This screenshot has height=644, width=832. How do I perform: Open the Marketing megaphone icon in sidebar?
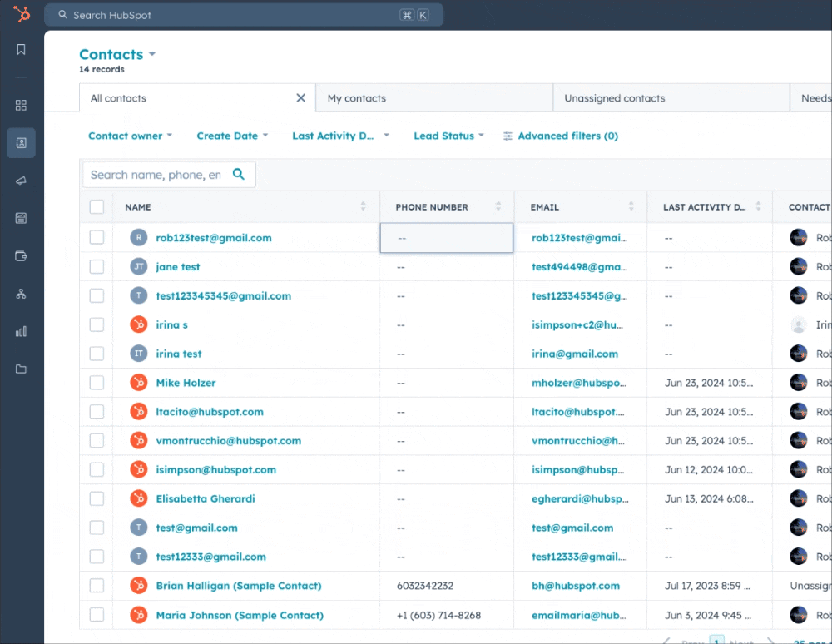coord(22,181)
